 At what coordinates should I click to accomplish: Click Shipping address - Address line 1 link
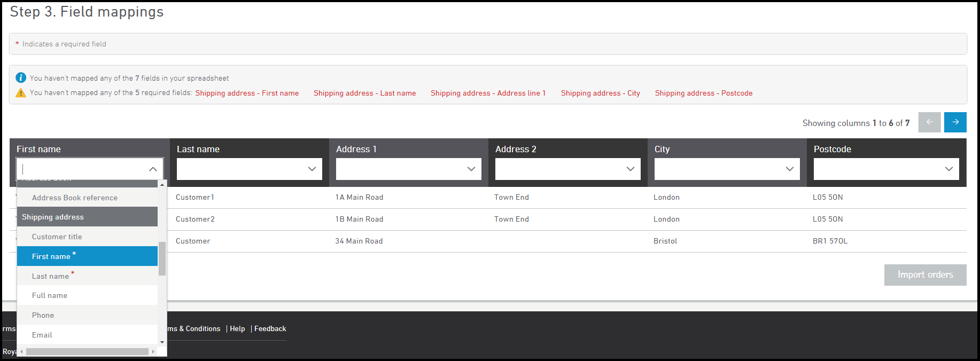point(488,93)
